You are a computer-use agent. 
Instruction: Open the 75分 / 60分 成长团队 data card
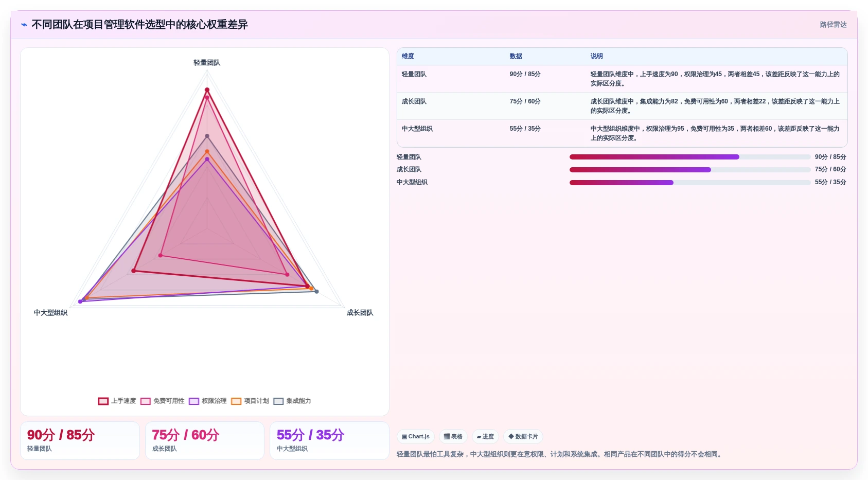coord(205,440)
